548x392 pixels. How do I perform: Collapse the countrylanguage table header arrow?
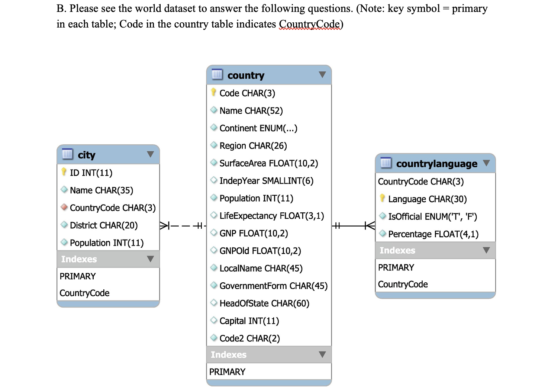(487, 163)
